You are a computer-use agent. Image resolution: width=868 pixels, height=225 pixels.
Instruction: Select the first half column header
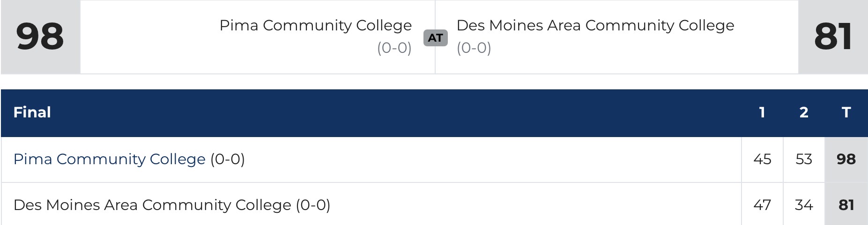[x=762, y=113]
